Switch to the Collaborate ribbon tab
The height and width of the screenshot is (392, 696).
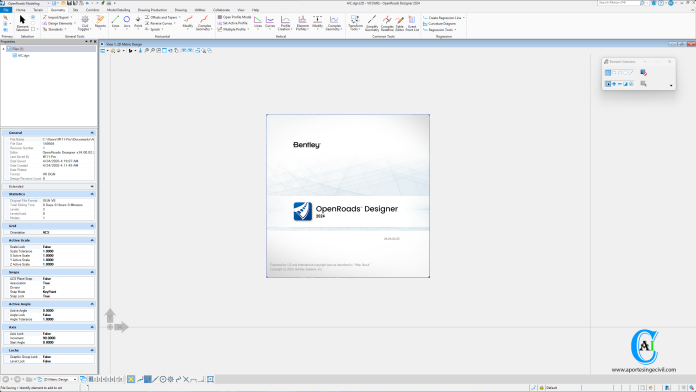click(x=221, y=10)
